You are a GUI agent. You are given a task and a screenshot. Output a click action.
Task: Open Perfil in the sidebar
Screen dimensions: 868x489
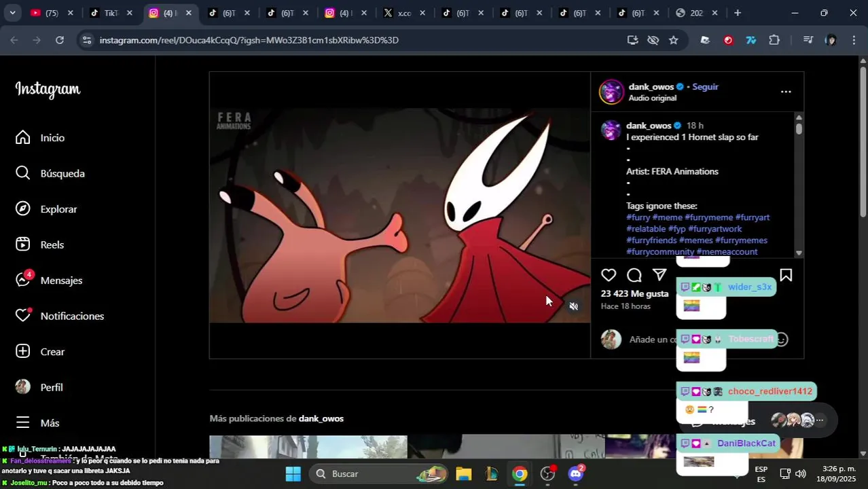click(39, 387)
